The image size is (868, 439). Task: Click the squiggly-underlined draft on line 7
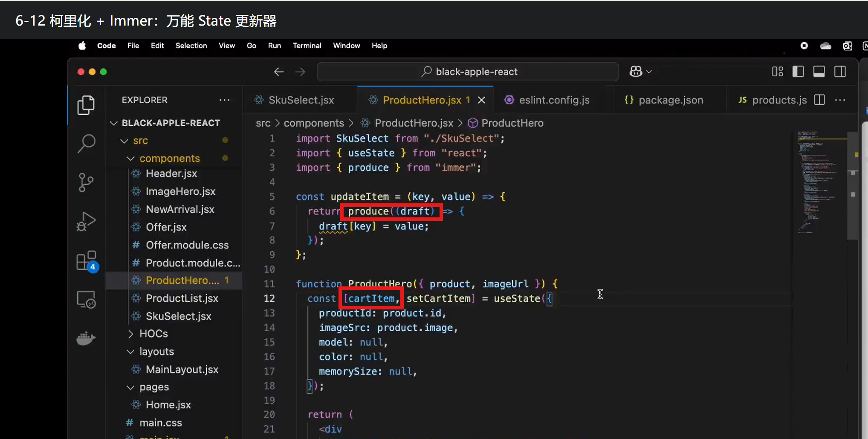pos(333,226)
